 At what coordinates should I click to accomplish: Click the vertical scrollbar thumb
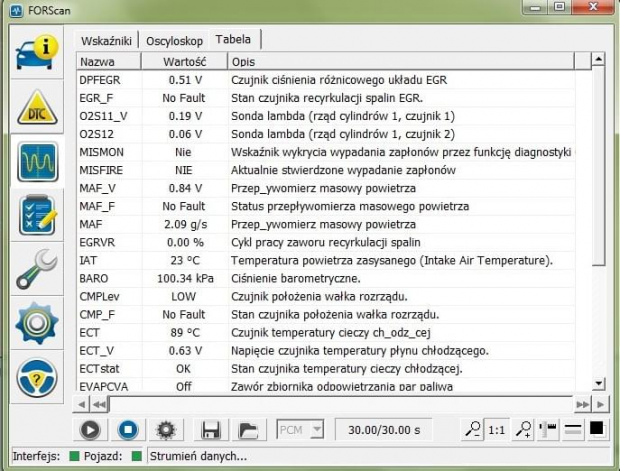[598, 166]
